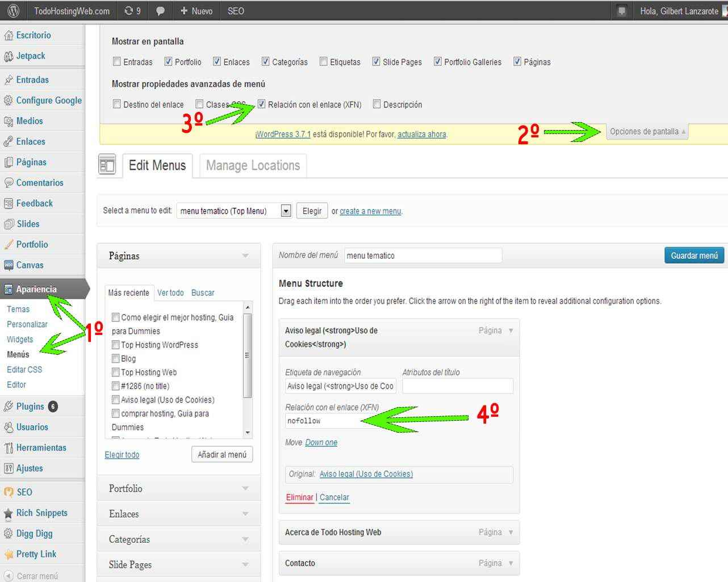Click the Enlaces chain icon
This screenshot has height=582, width=728.
(x=9, y=142)
